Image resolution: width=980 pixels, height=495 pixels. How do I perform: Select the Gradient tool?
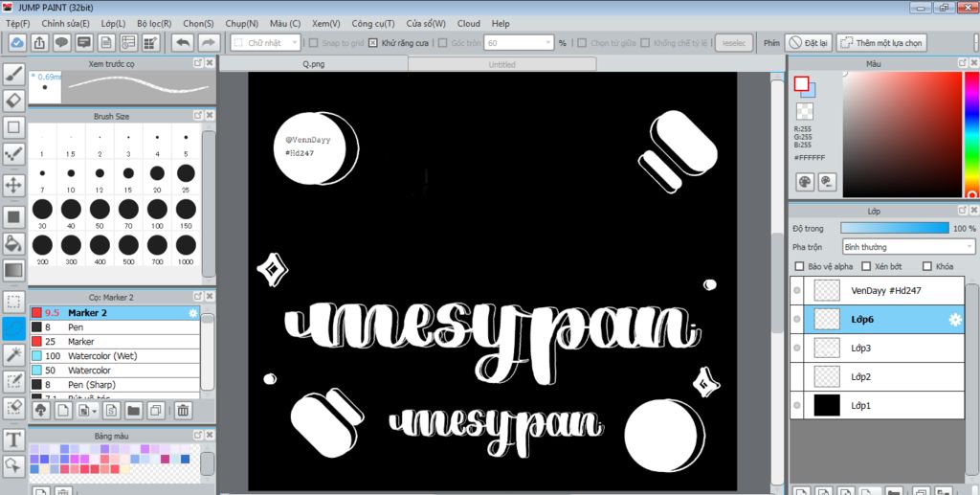click(x=13, y=271)
